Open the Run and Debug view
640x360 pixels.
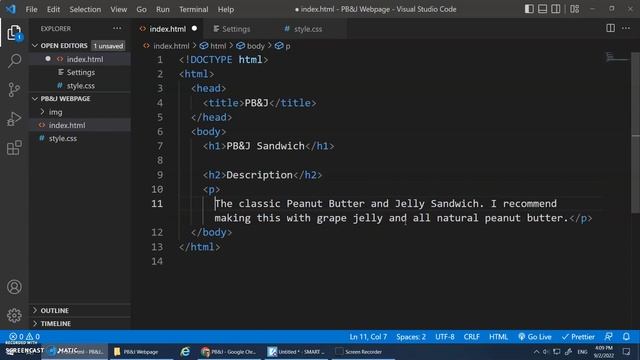point(14,119)
